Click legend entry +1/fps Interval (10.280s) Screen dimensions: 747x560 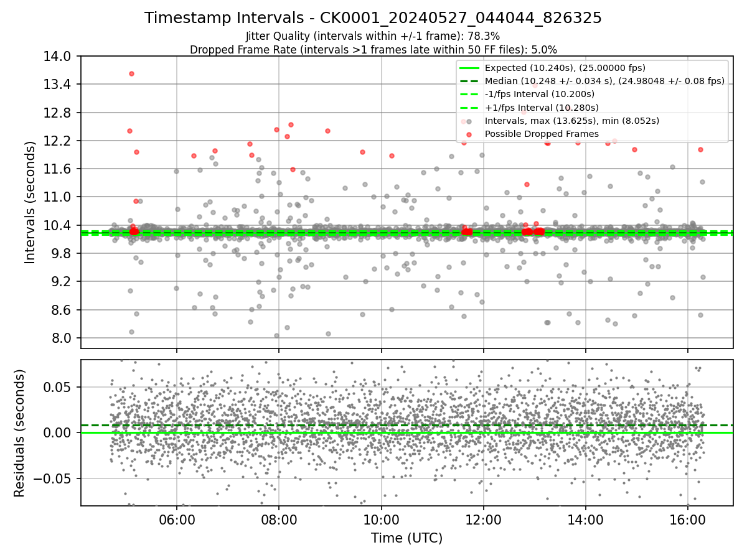[x=542, y=107]
